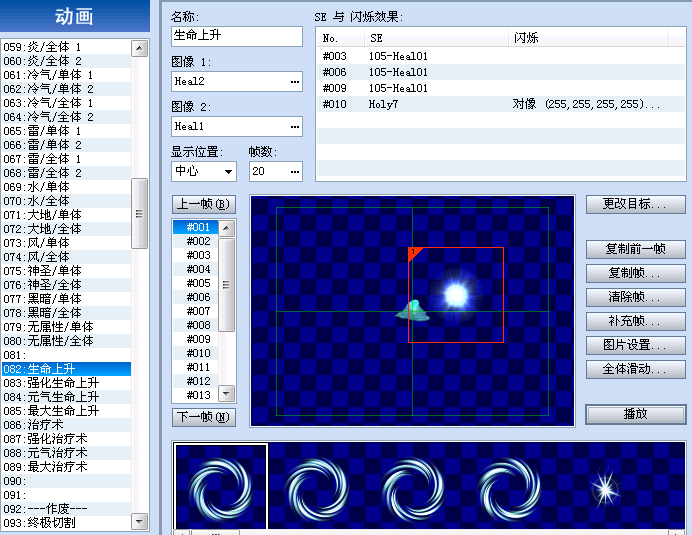Screen dimensions: 692x535
Task: Select SE row #009 105-Heal01
Action: coord(500,88)
